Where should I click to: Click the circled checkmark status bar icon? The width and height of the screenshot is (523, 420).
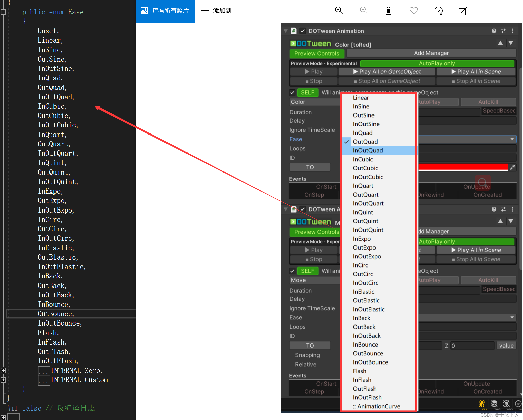[x=518, y=404]
